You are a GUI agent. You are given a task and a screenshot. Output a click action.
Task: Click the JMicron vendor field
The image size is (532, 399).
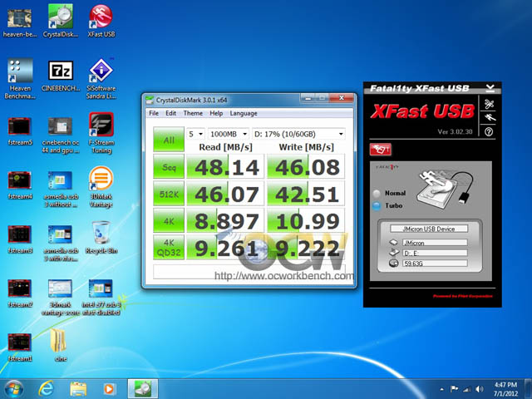point(435,243)
